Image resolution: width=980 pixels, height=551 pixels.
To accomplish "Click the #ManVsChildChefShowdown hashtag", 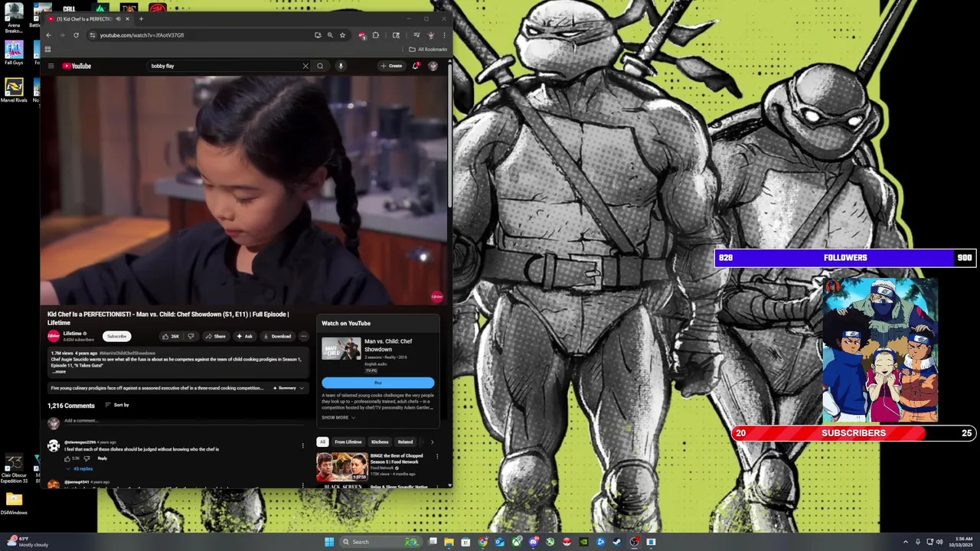I will click(x=127, y=354).
